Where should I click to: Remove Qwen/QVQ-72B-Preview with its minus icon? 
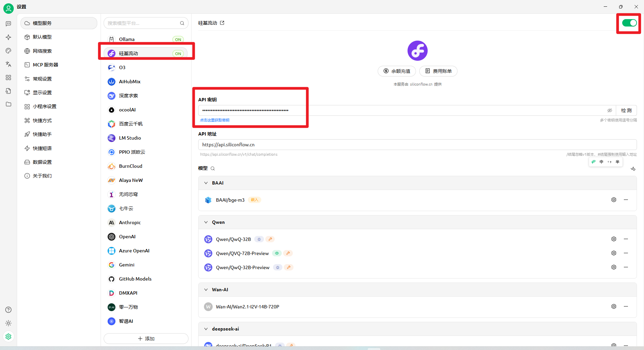626,253
